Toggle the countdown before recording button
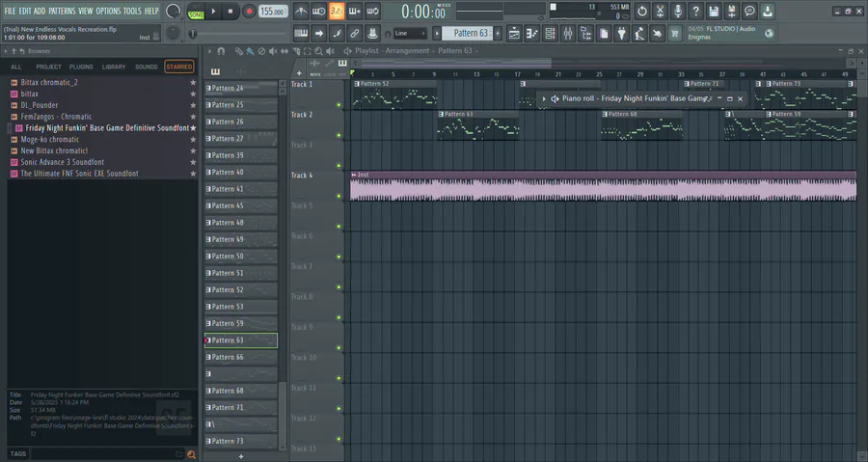This screenshot has height=462, width=868. [x=337, y=11]
